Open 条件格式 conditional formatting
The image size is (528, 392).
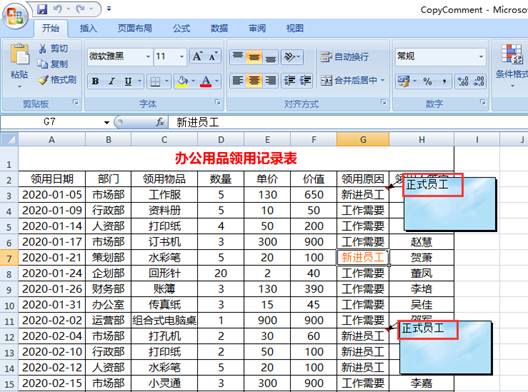pyautogui.click(x=512, y=66)
